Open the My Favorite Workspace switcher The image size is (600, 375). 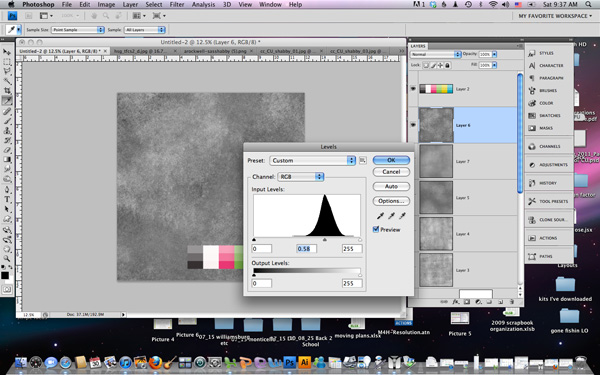coord(555,16)
